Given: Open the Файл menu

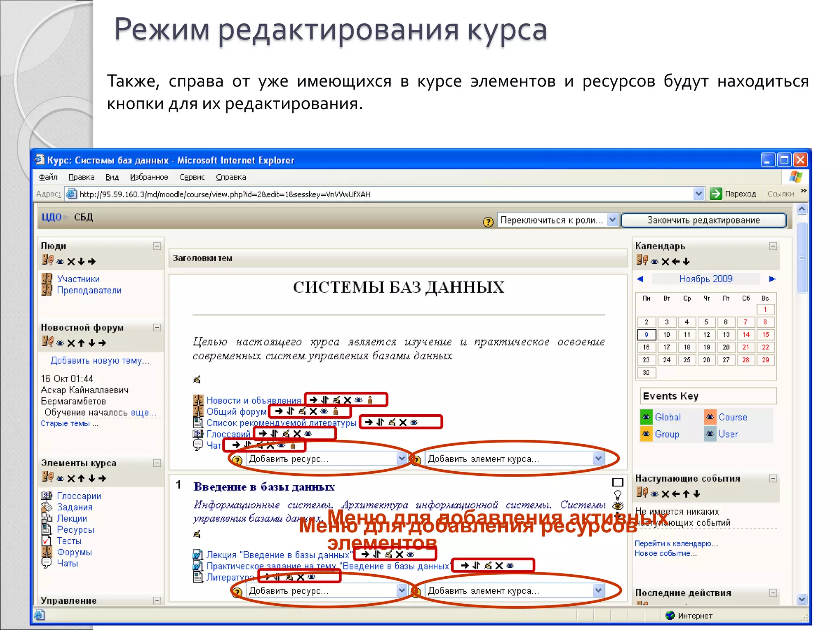Looking at the screenshot, I should click(48, 177).
